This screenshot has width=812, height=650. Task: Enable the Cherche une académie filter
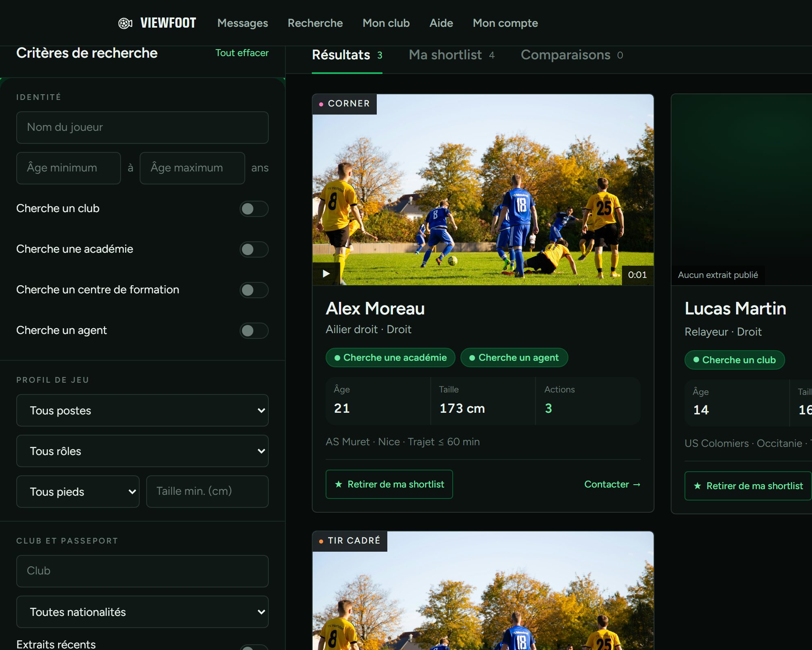[x=254, y=249]
